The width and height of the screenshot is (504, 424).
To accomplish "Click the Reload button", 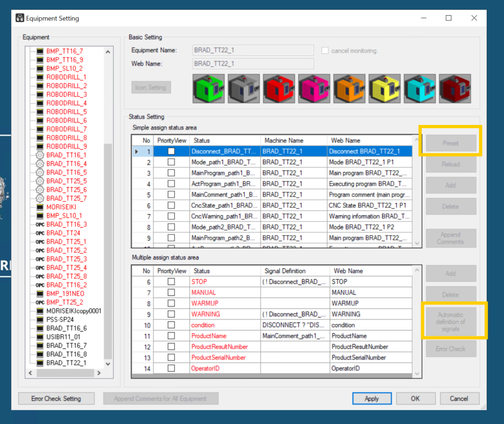I will point(451,164).
